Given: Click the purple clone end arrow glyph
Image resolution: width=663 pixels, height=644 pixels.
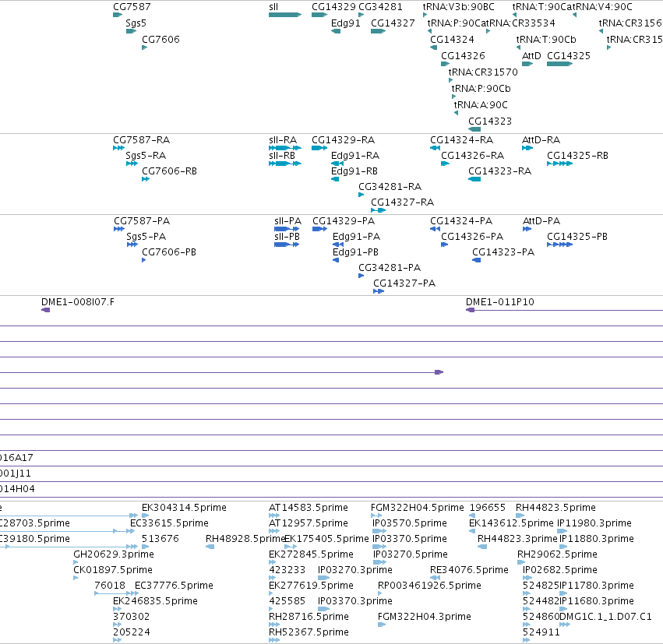Looking at the screenshot, I should (x=439, y=373).
